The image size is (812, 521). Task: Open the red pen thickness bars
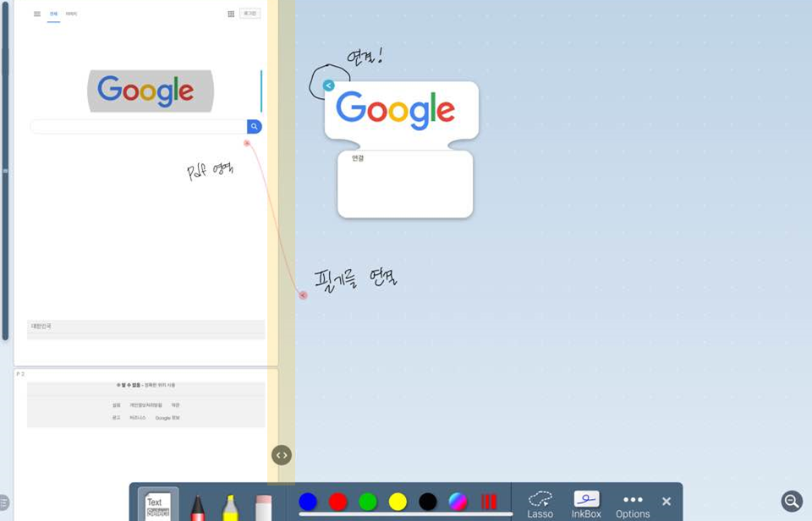(x=488, y=502)
